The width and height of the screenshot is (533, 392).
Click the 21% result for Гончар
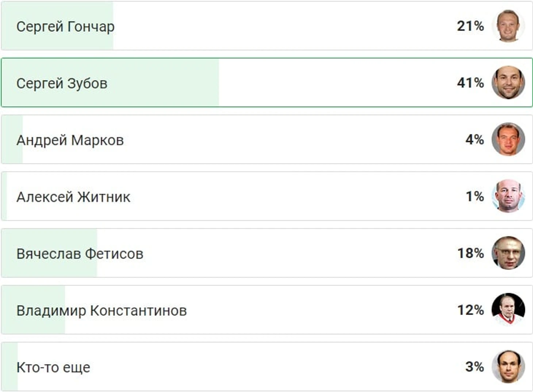click(470, 26)
